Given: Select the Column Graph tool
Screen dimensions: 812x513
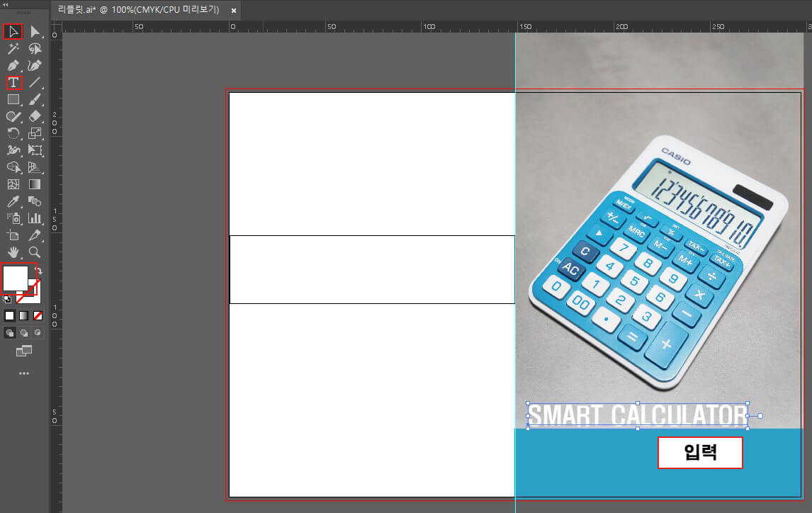Looking at the screenshot, I should pos(35,218).
